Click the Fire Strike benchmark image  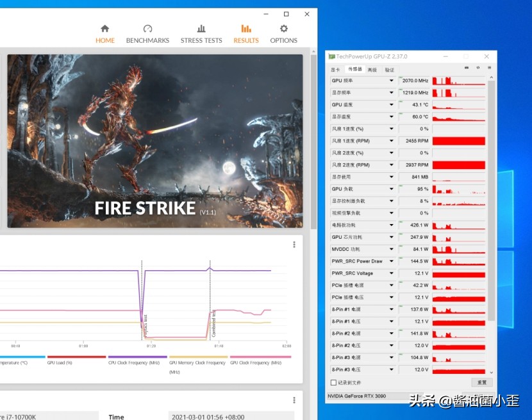pos(155,141)
